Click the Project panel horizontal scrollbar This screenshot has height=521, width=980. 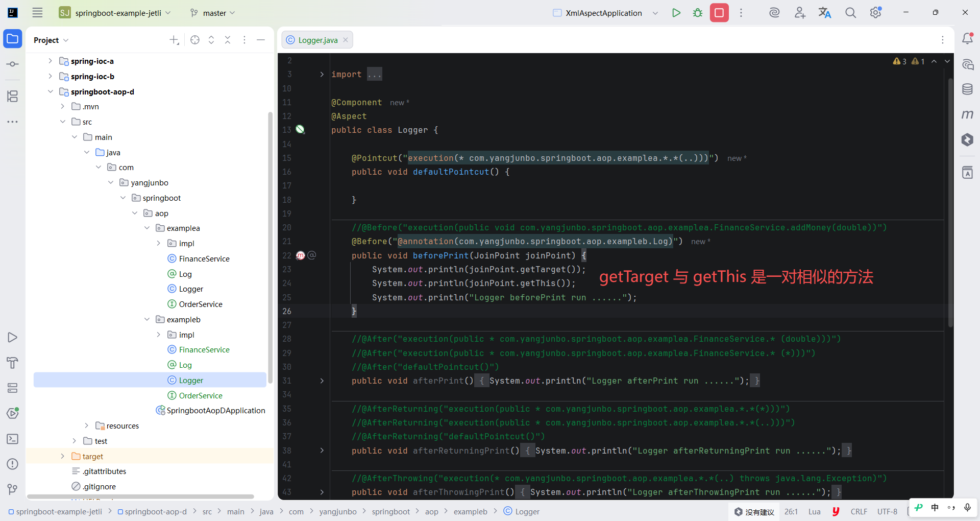point(140,496)
